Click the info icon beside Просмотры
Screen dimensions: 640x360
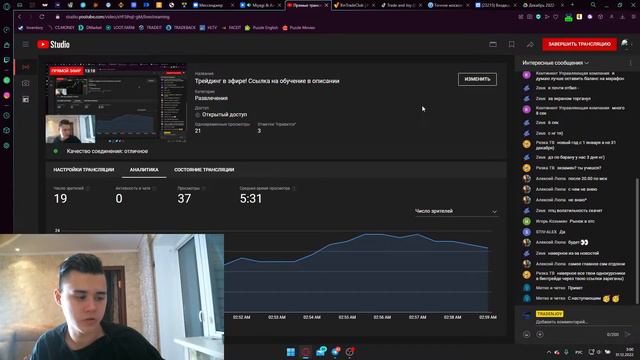204,189
